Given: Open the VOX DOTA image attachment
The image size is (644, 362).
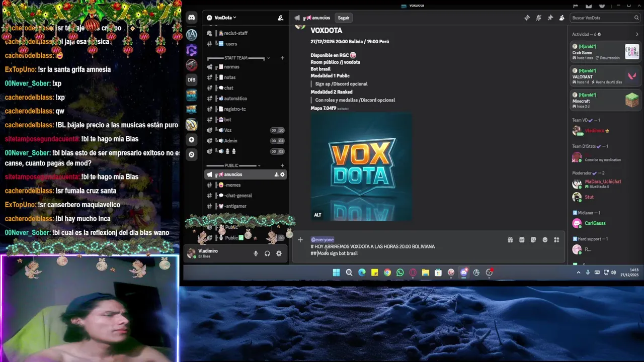Looking at the screenshot, I should [x=361, y=166].
